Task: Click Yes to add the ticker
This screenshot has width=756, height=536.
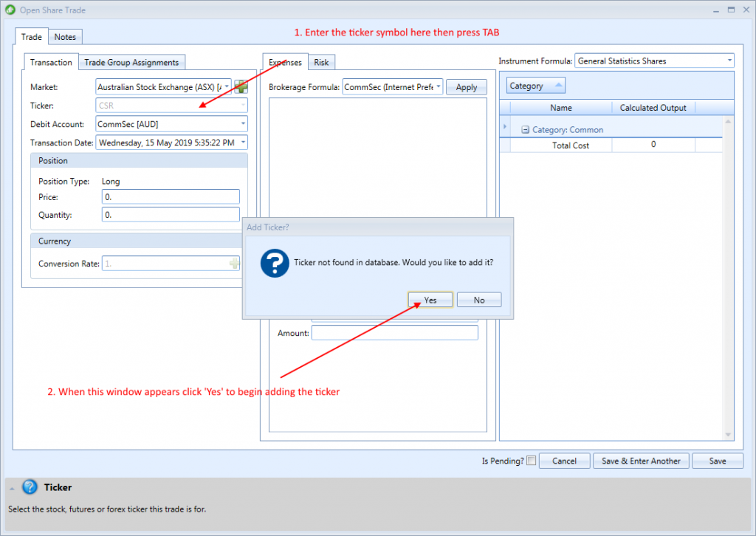Action: tap(430, 300)
